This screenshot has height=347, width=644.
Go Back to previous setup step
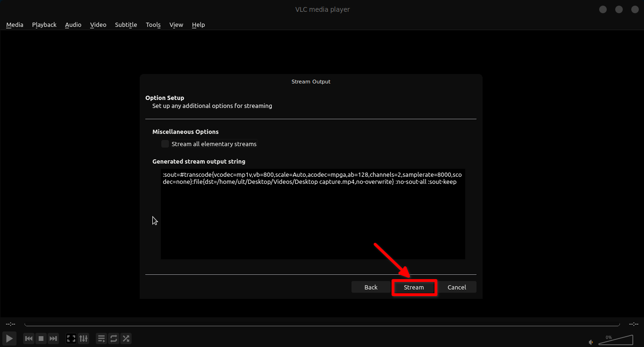371,287
